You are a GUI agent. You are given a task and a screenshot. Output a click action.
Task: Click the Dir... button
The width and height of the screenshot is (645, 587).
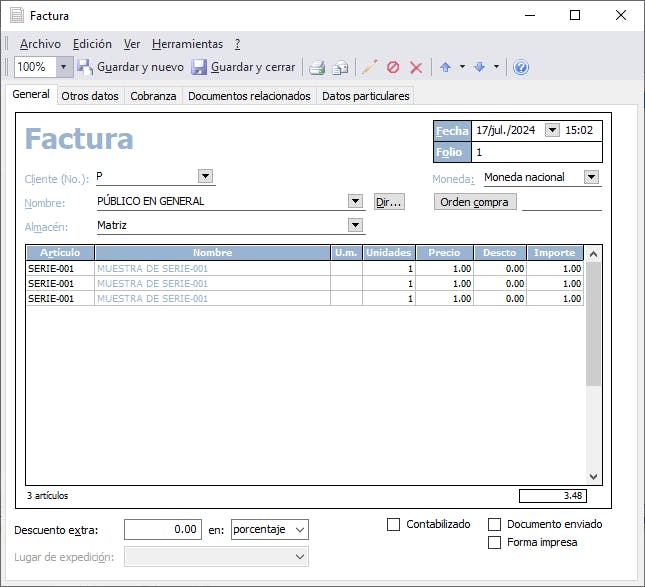pyautogui.click(x=388, y=201)
